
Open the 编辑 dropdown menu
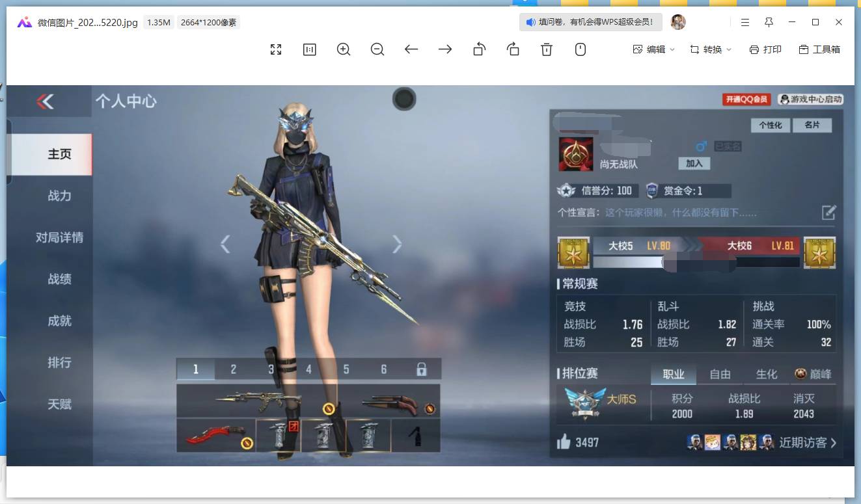[654, 49]
